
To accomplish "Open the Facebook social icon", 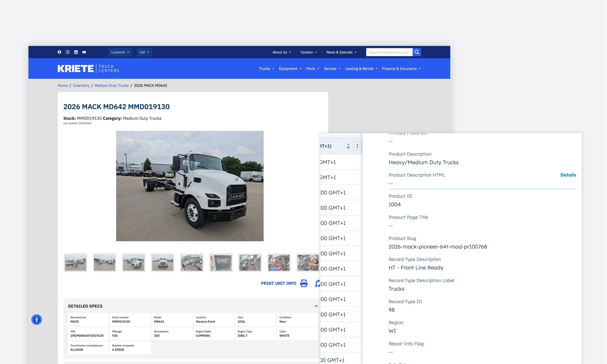I will point(60,52).
